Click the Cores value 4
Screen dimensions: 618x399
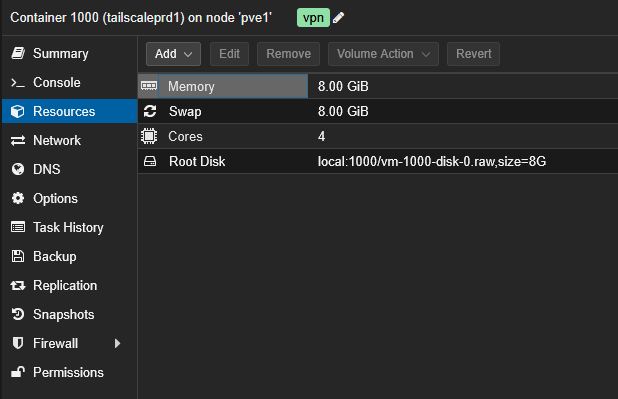click(x=322, y=136)
